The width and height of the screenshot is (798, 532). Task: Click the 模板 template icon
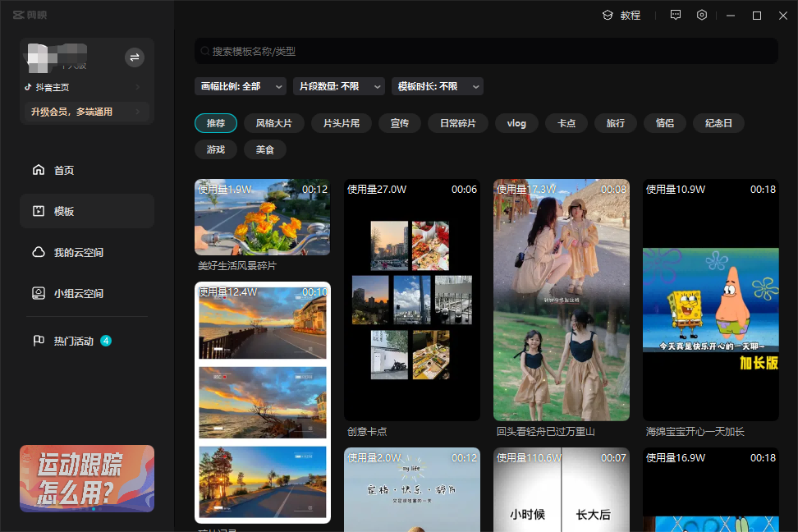click(x=39, y=211)
